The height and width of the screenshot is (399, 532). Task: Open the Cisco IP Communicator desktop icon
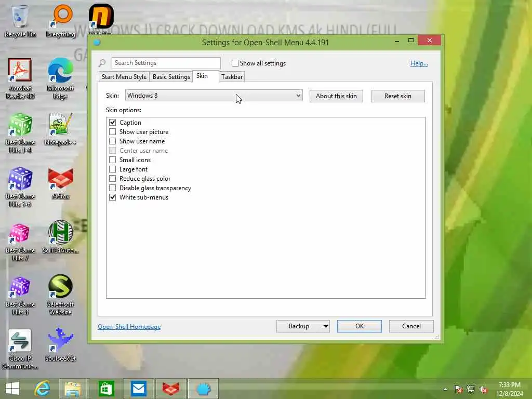coord(20,350)
